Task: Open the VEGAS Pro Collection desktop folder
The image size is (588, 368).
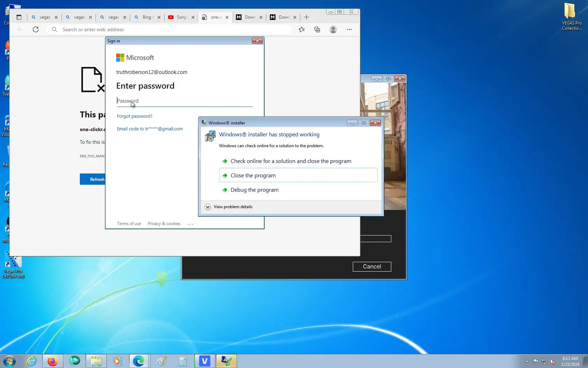Action: (572, 16)
